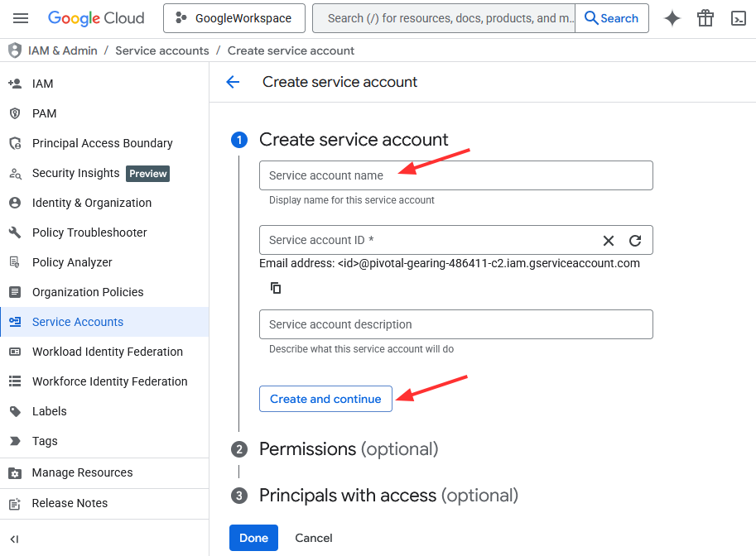Click the Service account name field
The height and width of the screenshot is (556, 756).
455,175
